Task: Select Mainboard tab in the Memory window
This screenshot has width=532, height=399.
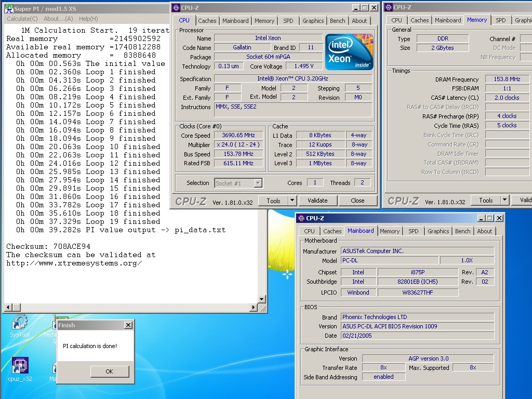Action: [448, 20]
